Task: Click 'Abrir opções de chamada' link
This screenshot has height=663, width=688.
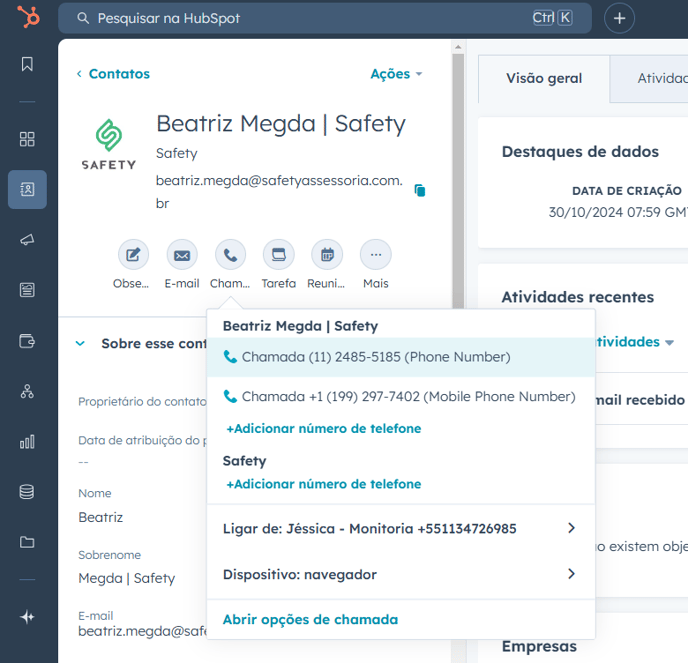Action: click(x=310, y=619)
